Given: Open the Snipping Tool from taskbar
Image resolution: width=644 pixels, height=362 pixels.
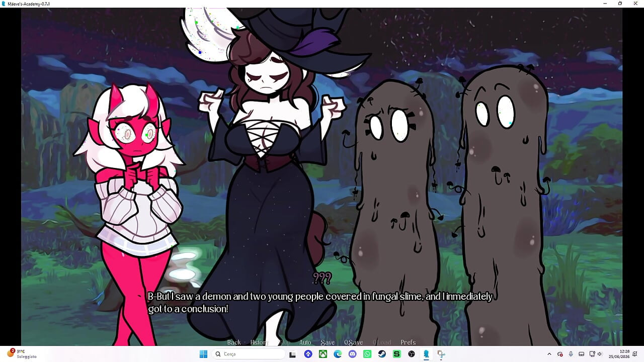Looking at the screenshot, I should pos(441,354).
